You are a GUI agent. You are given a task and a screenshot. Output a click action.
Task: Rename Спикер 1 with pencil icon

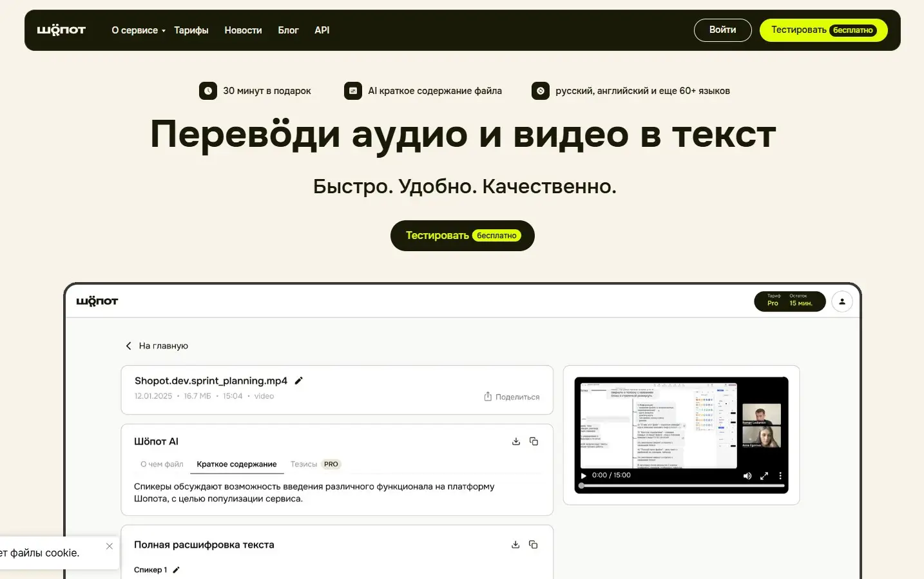pos(177,570)
